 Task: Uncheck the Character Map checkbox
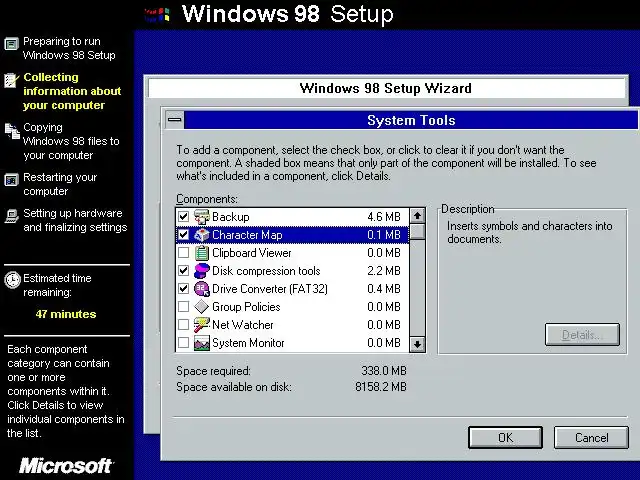(x=184, y=235)
